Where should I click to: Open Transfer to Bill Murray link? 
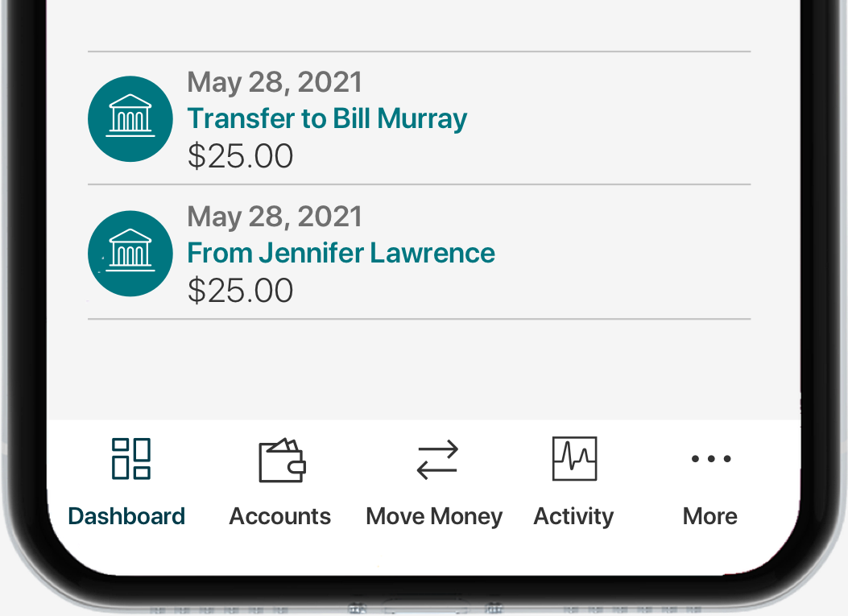327,119
